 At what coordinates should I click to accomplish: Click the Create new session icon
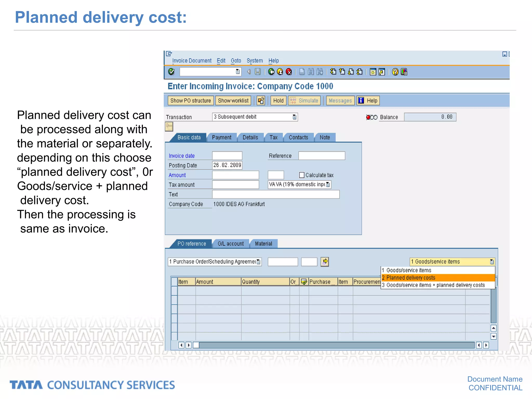click(373, 72)
